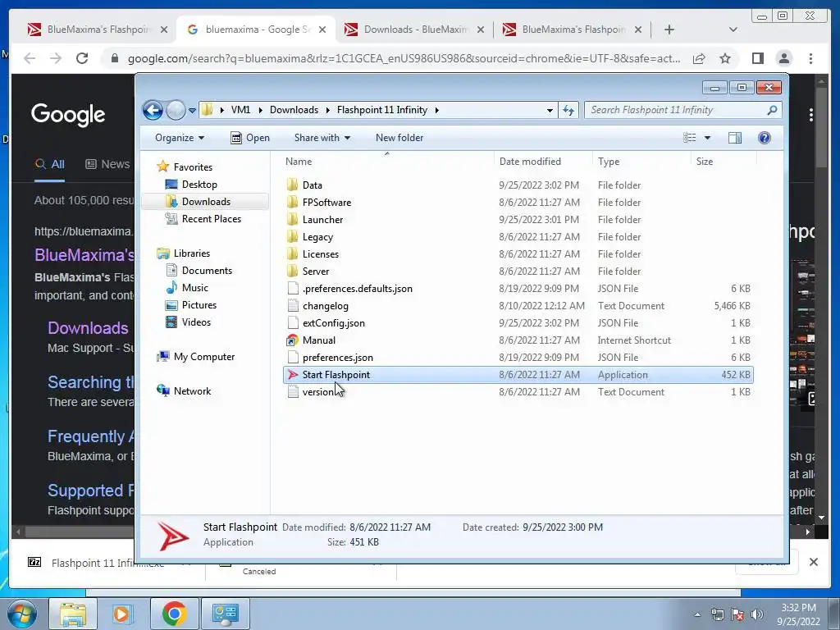The height and width of the screenshot is (630, 840).
Task: Select the Start Flashpoint application
Action: [518, 374]
